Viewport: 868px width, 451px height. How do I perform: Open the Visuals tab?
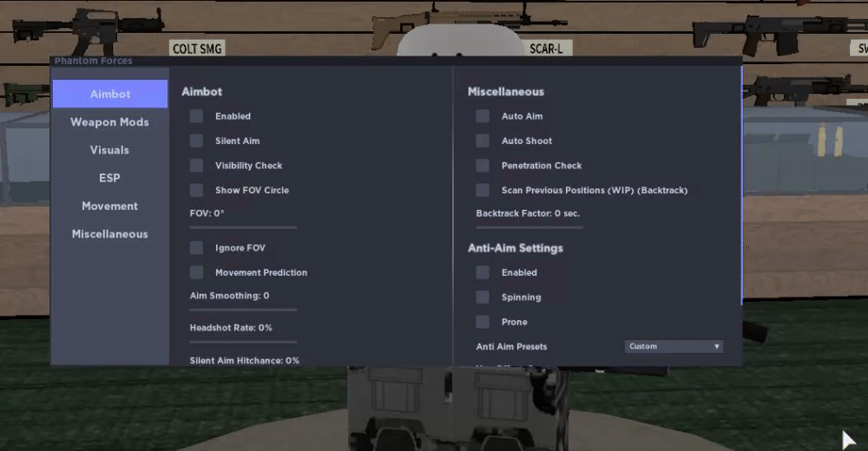coord(109,150)
